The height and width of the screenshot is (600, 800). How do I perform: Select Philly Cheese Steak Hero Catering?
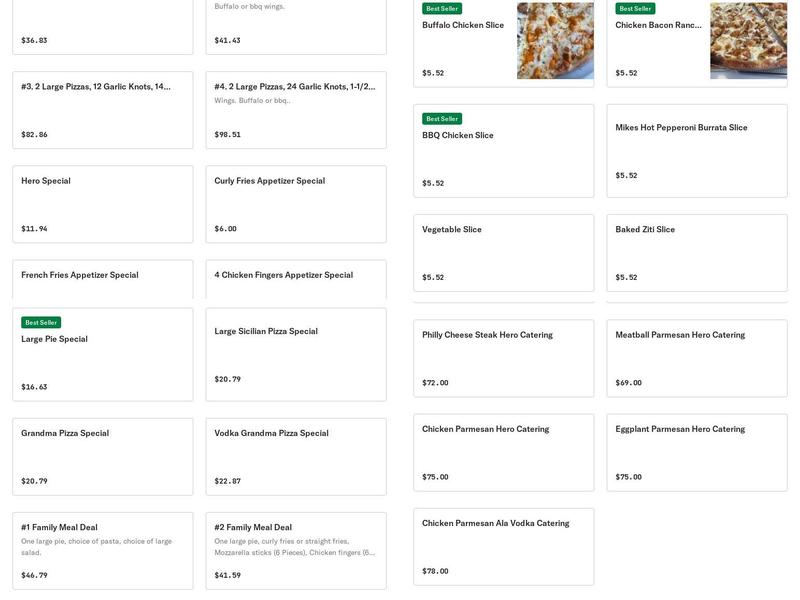(x=503, y=358)
